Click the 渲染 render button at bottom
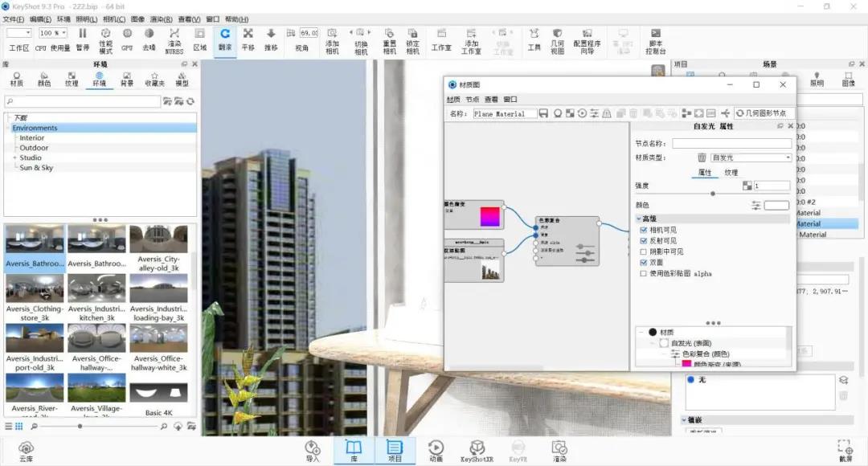The height and width of the screenshot is (466, 868). pos(559,451)
